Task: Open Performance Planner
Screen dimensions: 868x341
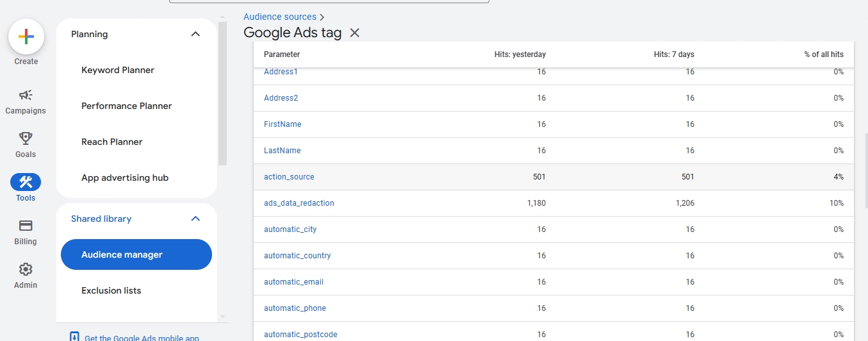Action: (127, 106)
